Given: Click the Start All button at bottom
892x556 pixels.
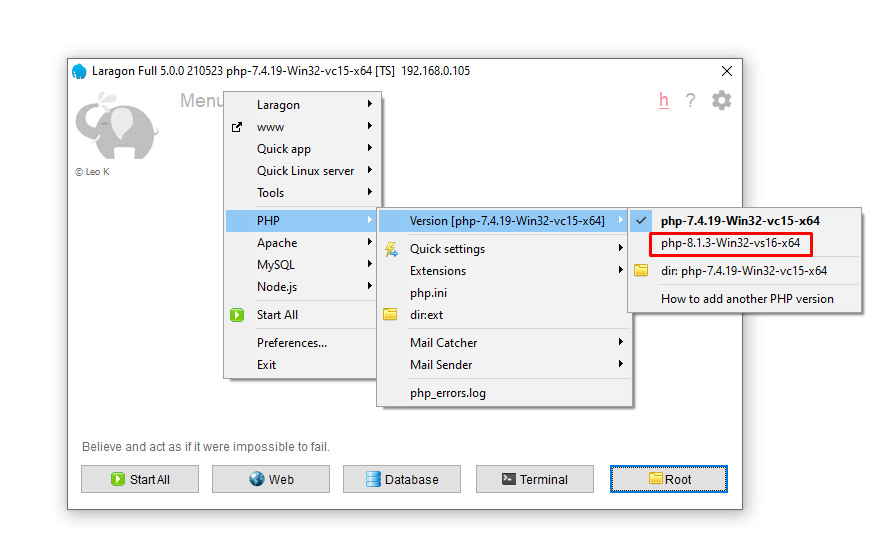Looking at the screenshot, I should pos(140,479).
